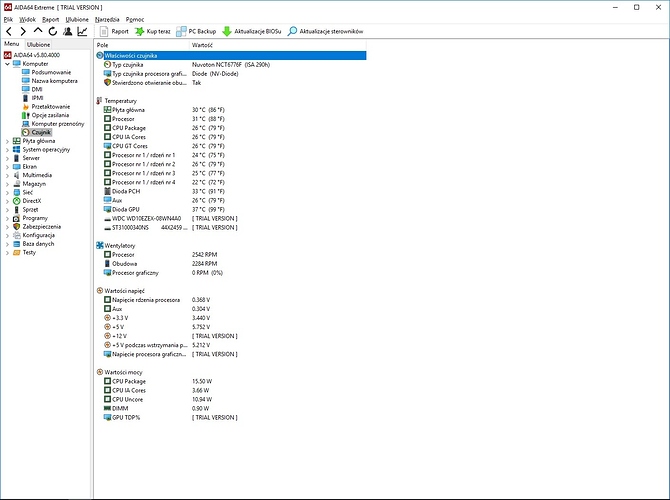Click the Wentylatory fan icon
670x500 pixels.
(100, 245)
